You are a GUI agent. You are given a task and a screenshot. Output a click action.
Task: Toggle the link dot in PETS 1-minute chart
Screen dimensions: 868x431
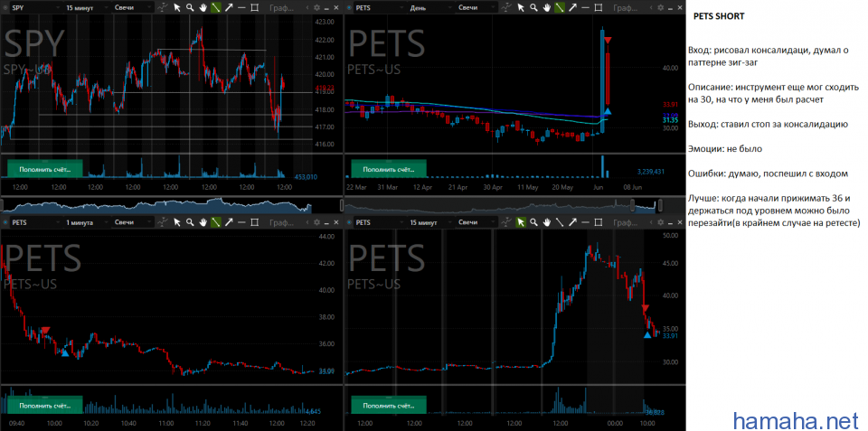[5, 222]
